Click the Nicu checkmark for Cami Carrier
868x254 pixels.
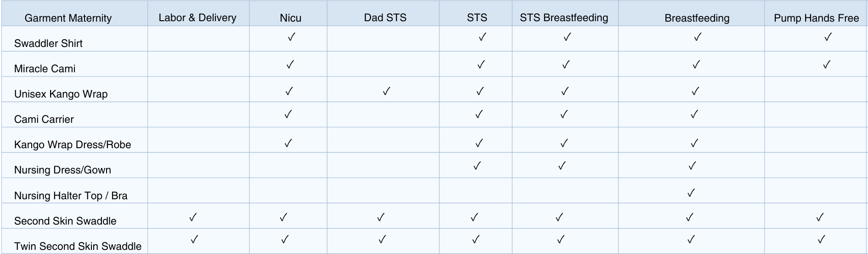pos(288,114)
